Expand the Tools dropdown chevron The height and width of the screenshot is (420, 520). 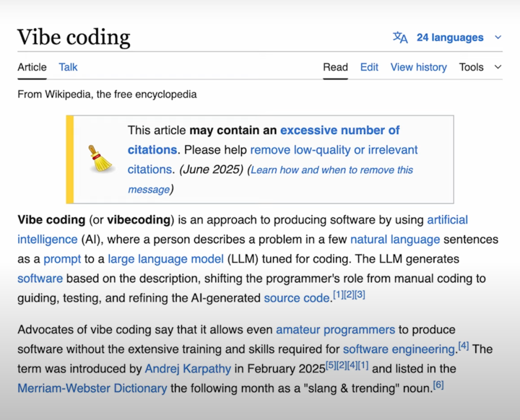coord(498,67)
